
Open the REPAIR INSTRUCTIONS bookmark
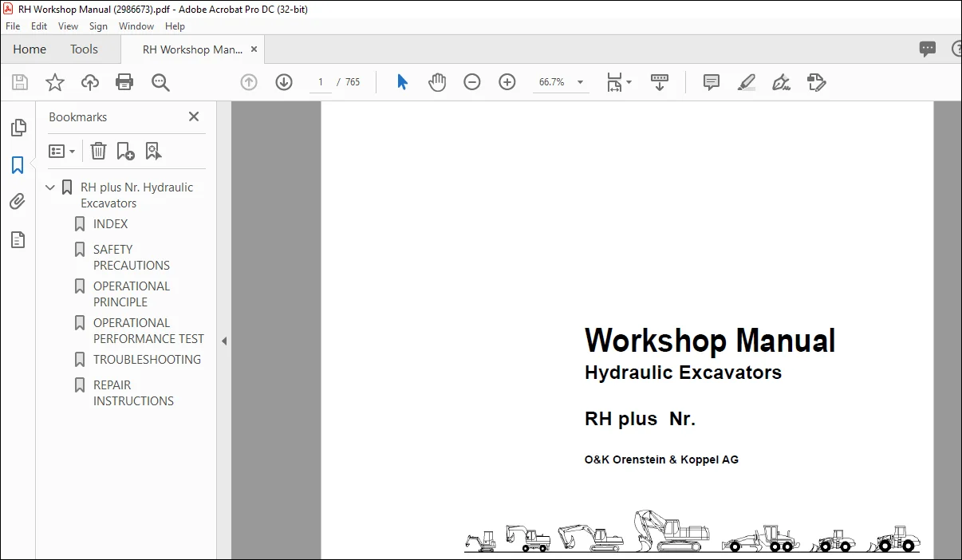pos(133,392)
